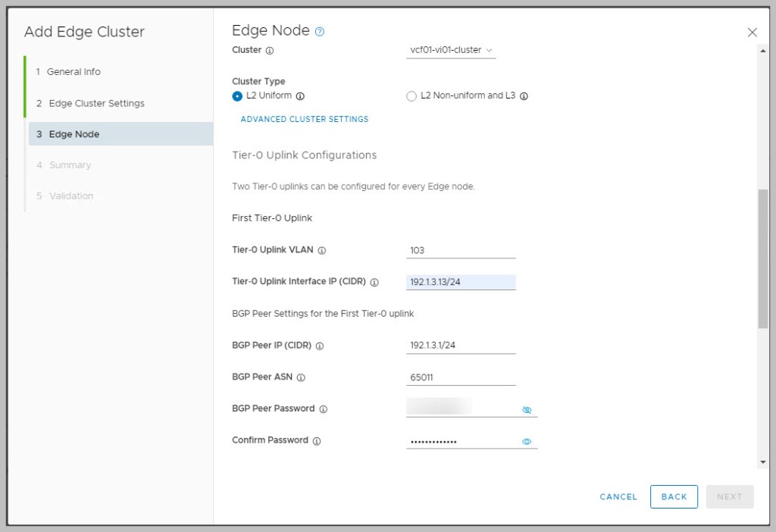Show the Confirm Password text
Image resolution: width=776 pixels, height=532 pixels.
click(x=527, y=442)
